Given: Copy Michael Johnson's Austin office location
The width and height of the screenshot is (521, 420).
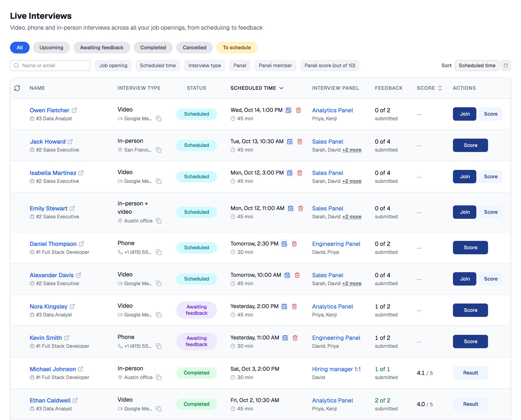Looking at the screenshot, I should (159, 377).
